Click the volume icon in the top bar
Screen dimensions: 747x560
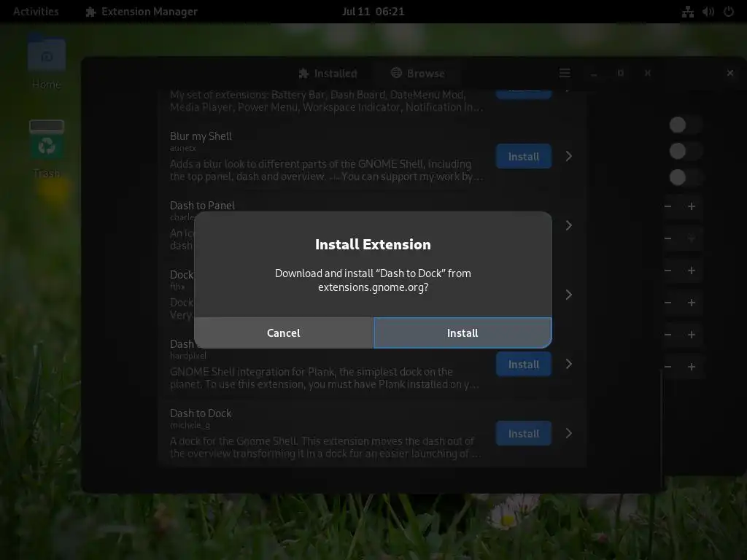(708, 12)
